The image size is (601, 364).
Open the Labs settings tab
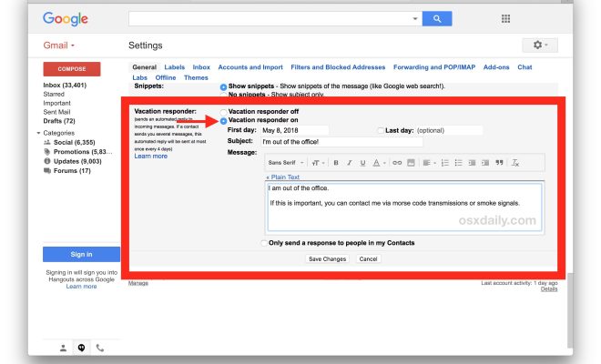pos(140,77)
